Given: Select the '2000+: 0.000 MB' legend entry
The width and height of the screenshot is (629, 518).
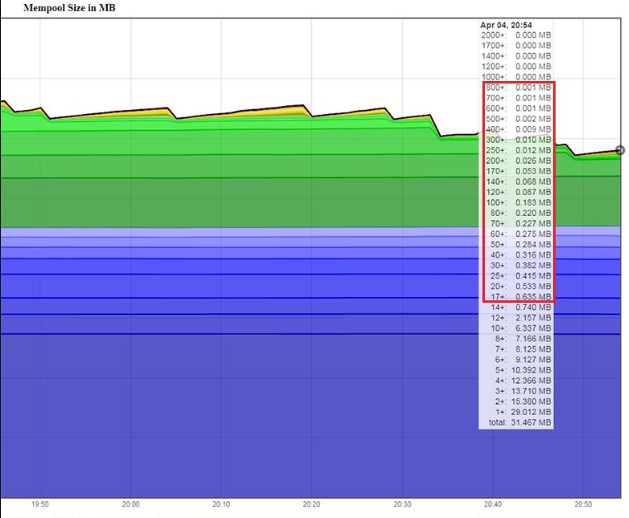Looking at the screenshot, I should pos(515,34).
